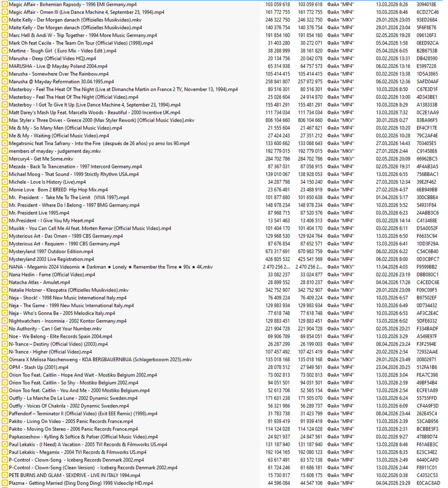Image resolution: width=448 pixels, height=488 pixels.
Task: Click the icon of No Authority - Can I Get Your Number.mkv
Action: tap(5, 329)
